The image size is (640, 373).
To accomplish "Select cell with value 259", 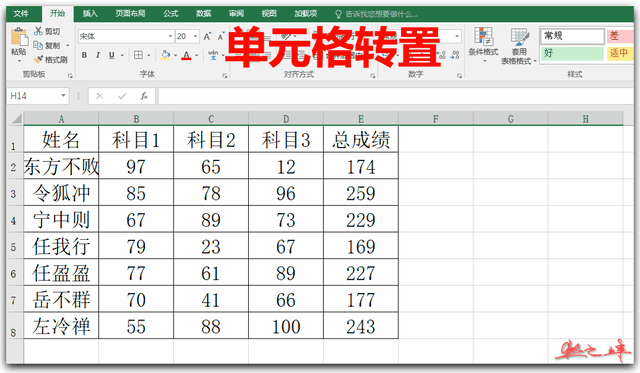I will (x=361, y=193).
